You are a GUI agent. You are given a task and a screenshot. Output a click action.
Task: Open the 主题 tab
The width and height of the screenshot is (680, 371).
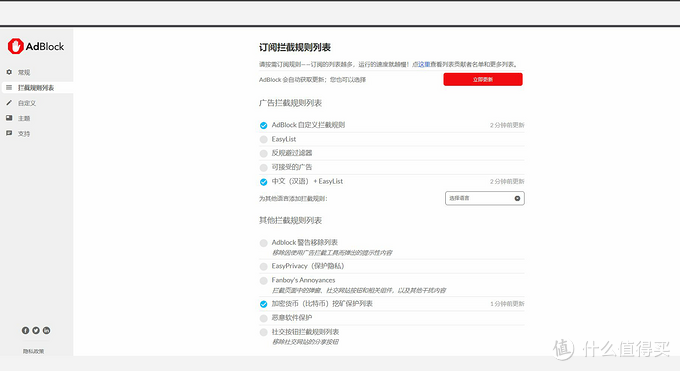click(x=24, y=118)
